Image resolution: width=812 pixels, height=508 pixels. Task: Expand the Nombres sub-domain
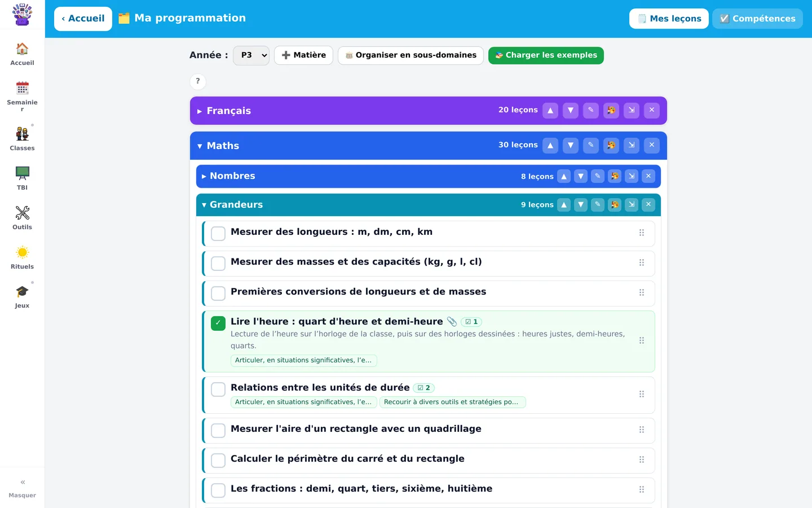pos(204,177)
